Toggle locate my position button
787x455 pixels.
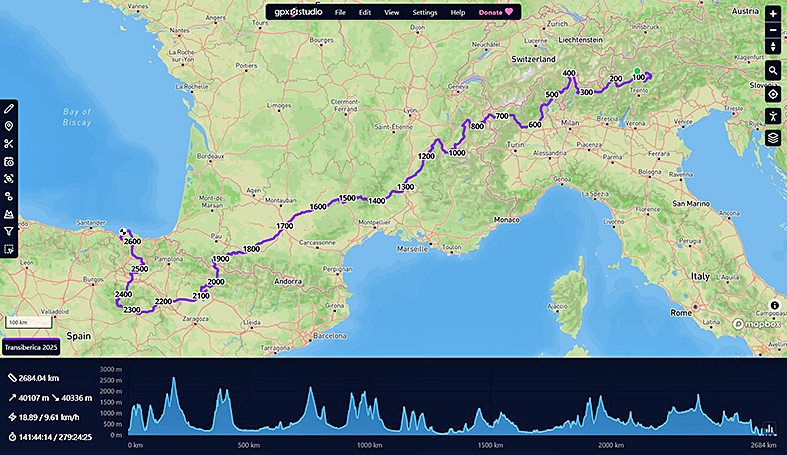pyautogui.click(x=773, y=94)
